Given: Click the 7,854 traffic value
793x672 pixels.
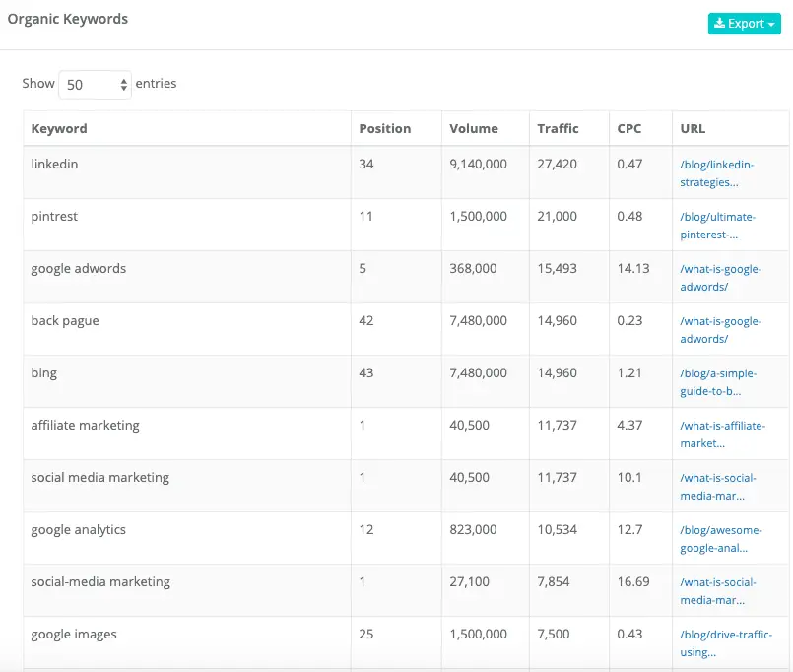Looking at the screenshot, I should [x=554, y=581].
